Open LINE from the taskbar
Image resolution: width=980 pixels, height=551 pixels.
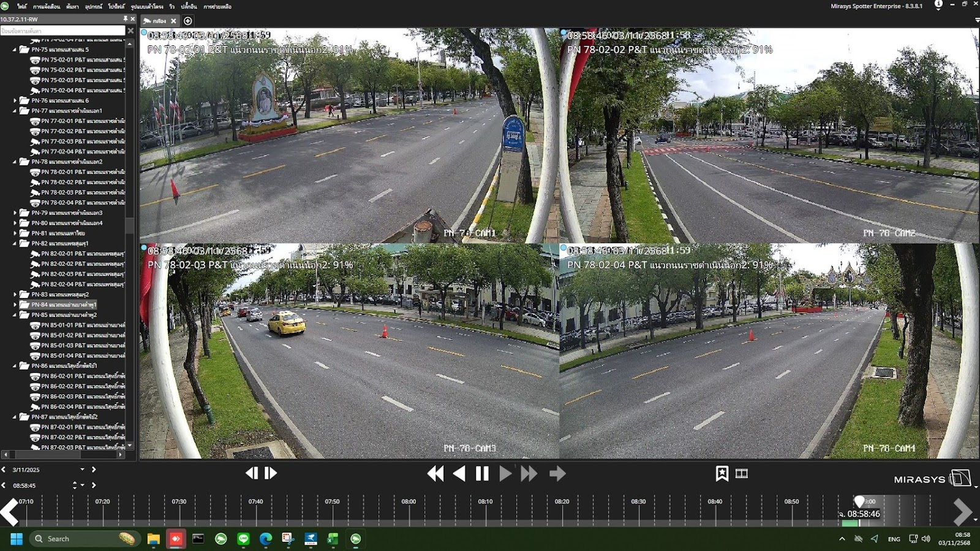pyautogui.click(x=243, y=539)
